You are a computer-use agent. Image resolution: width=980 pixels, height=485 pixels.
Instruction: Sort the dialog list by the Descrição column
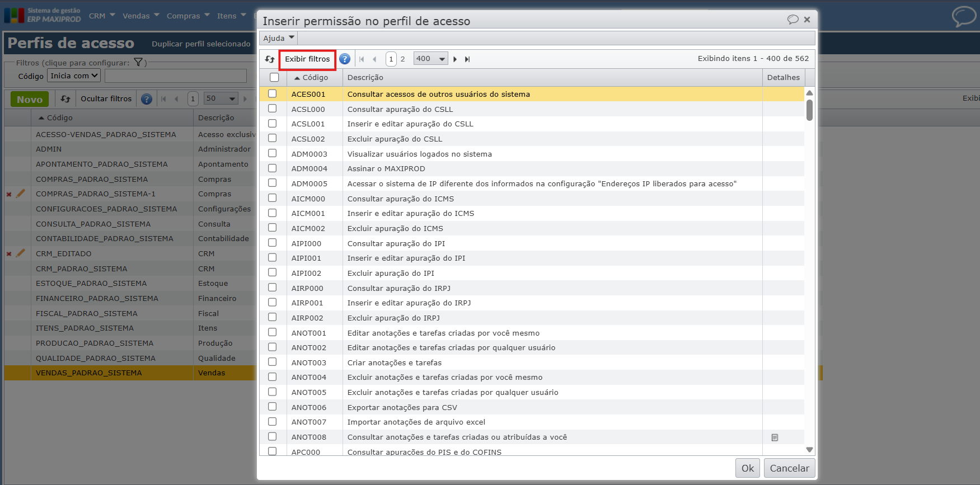[x=552, y=78]
